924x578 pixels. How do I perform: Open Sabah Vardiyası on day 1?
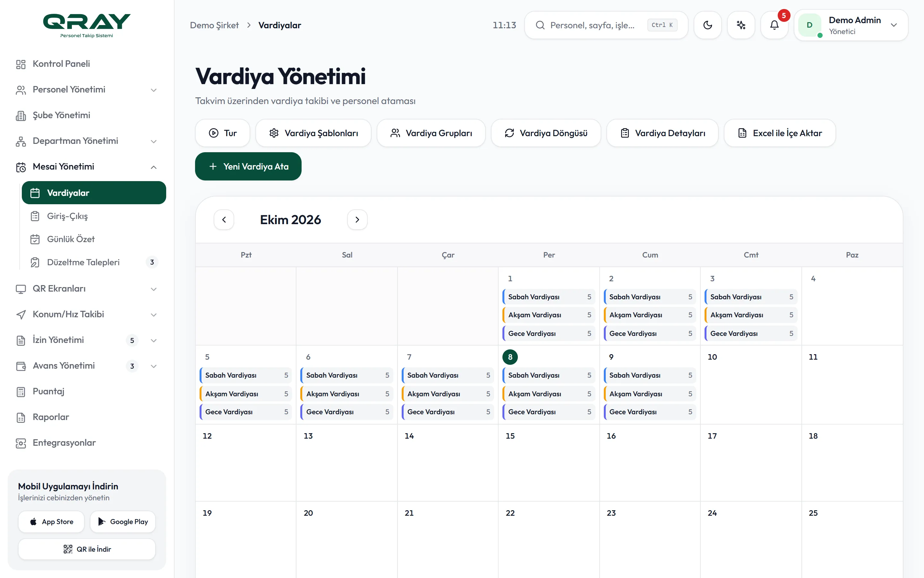click(x=549, y=297)
